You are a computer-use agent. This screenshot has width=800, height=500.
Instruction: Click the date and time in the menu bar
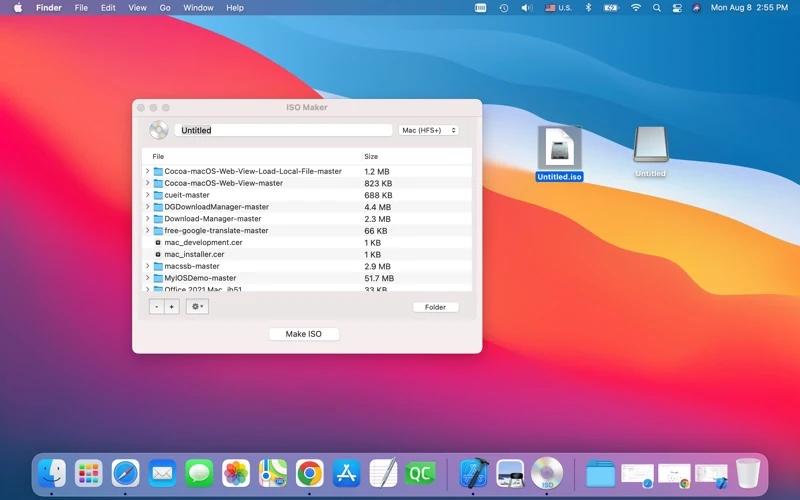[x=749, y=8]
